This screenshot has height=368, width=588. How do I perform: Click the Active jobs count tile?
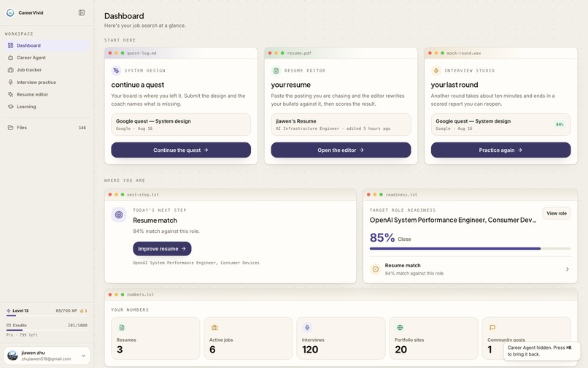pos(248,338)
